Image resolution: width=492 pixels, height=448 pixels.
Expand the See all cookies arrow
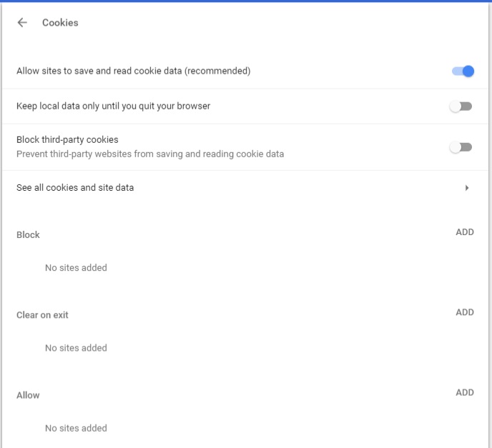(467, 188)
